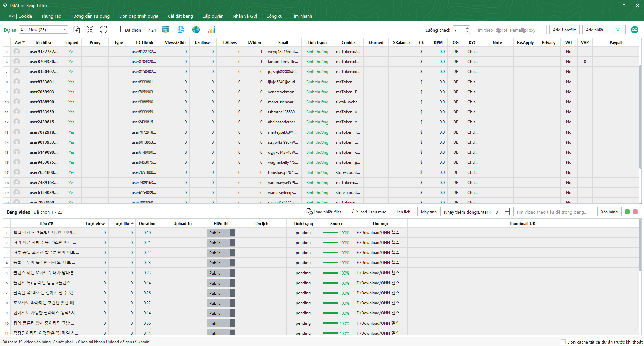Click the refresh arrows icon
The height and width of the screenshot is (346, 644).
[x=103, y=30]
